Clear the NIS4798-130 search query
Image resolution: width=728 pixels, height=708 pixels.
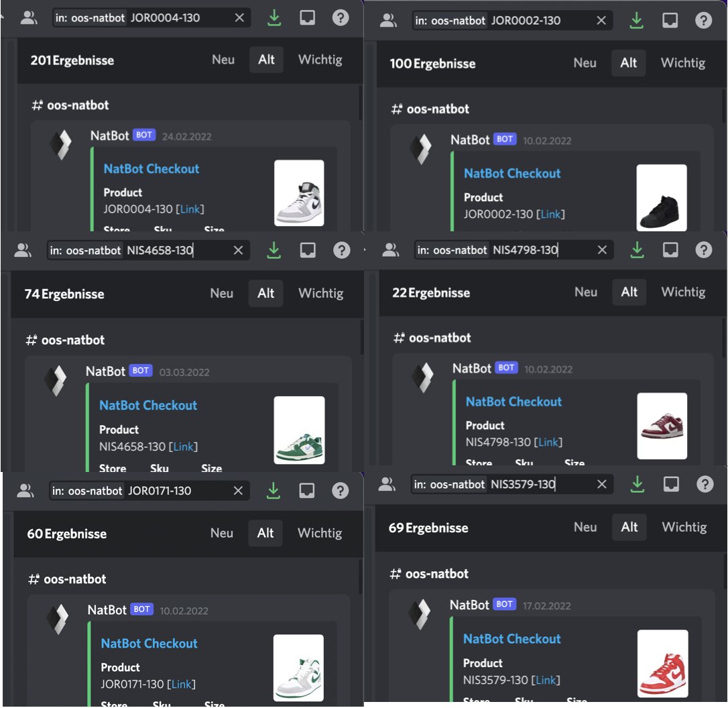click(x=602, y=250)
